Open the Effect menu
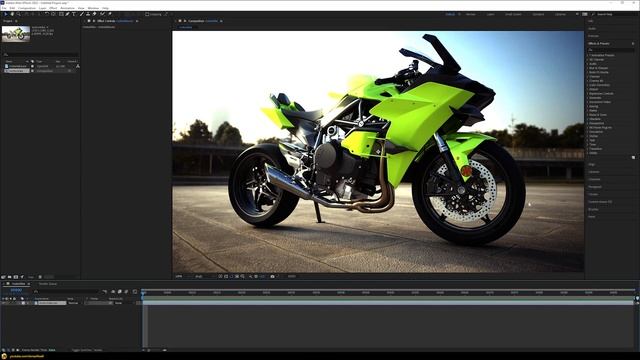 tap(53, 8)
